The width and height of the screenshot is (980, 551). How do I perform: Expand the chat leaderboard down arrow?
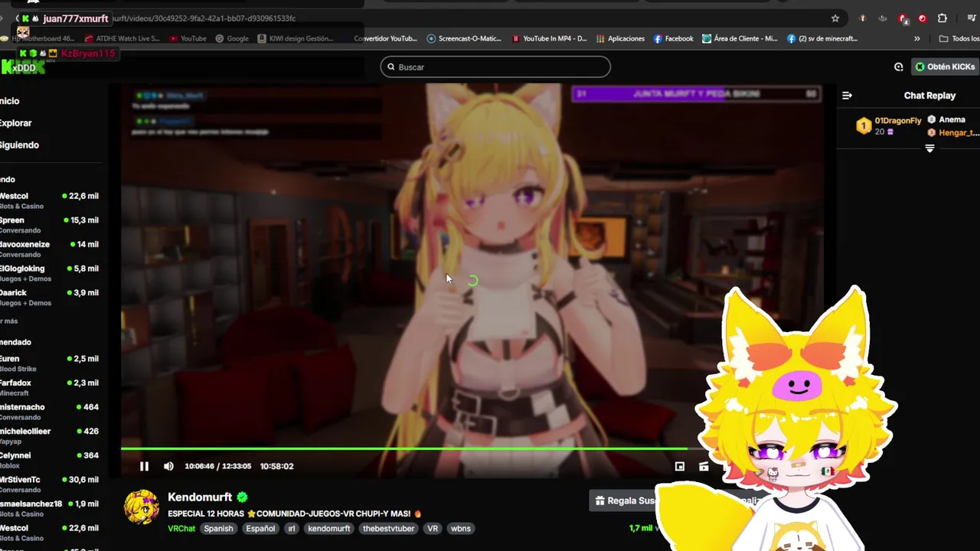pyautogui.click(x=929, y=148)
